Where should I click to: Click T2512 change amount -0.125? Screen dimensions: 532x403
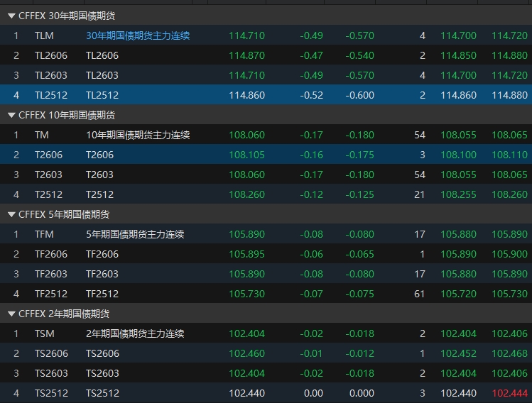coord(359,194)
